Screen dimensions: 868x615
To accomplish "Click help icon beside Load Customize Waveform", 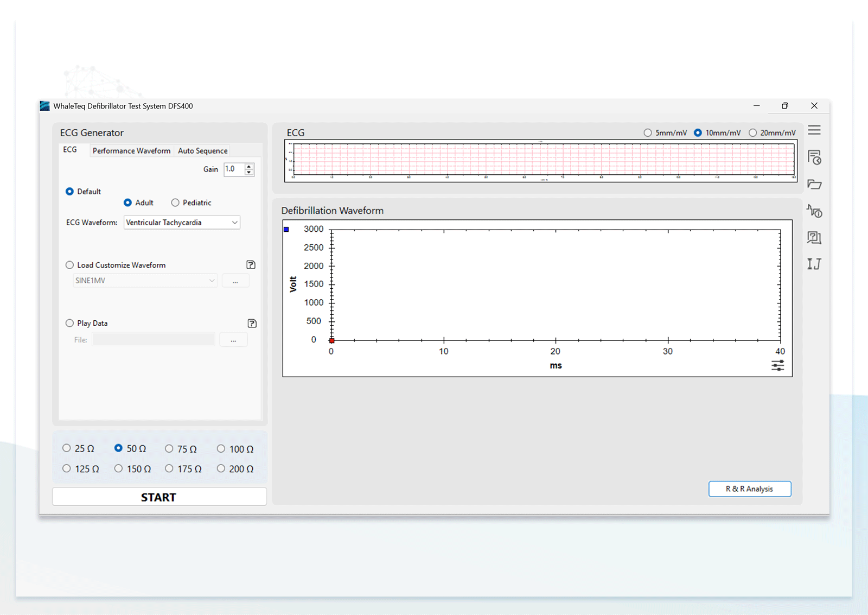I will click(251, 265).
